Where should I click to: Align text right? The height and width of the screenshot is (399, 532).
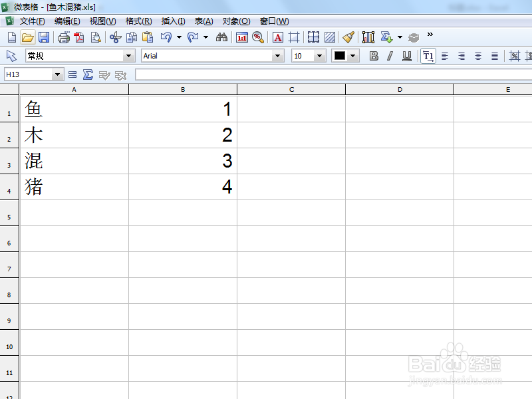click(462, 56)
